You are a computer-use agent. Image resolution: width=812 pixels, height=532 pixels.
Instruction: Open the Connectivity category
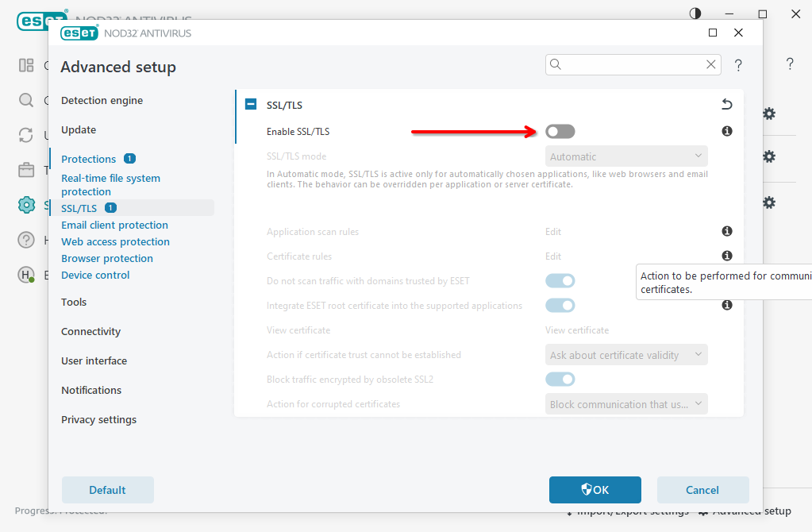tap(90, 332)
